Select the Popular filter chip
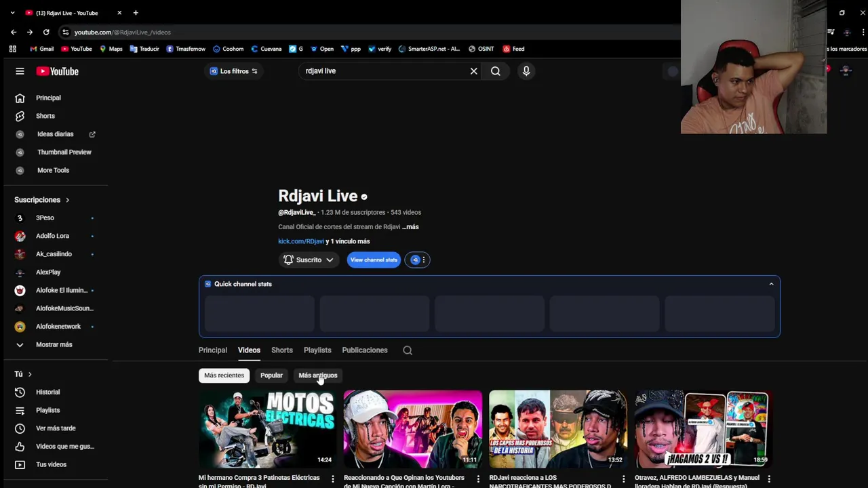868x488 pixels. [271, 375]
